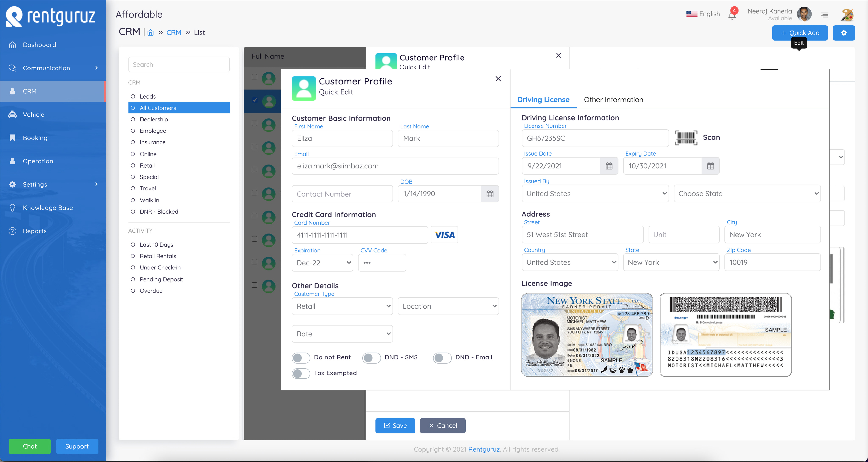868x462 pixels.
Task: Click the Knowledge Base lightbulb icon
Action: pos(12,207)
